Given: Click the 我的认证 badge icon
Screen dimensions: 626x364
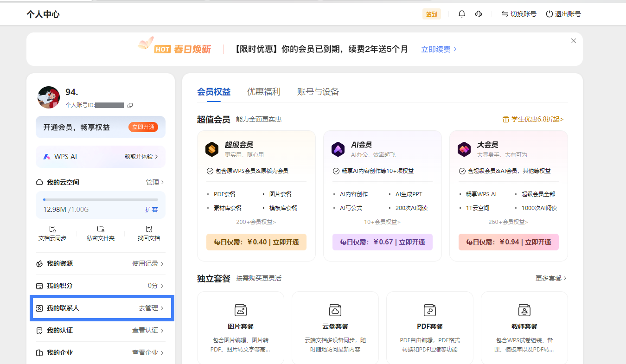Looking at the screenshot, I should click(x=39, y=330).
